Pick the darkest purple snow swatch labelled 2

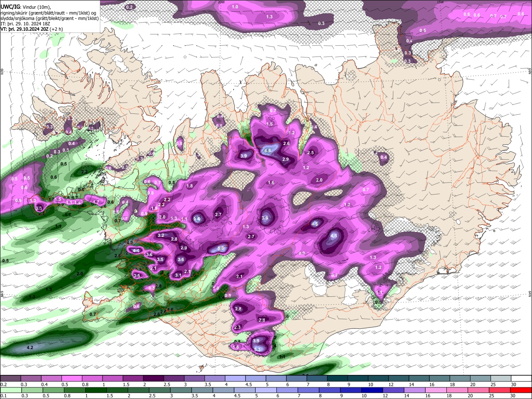(x=153, y=379)
